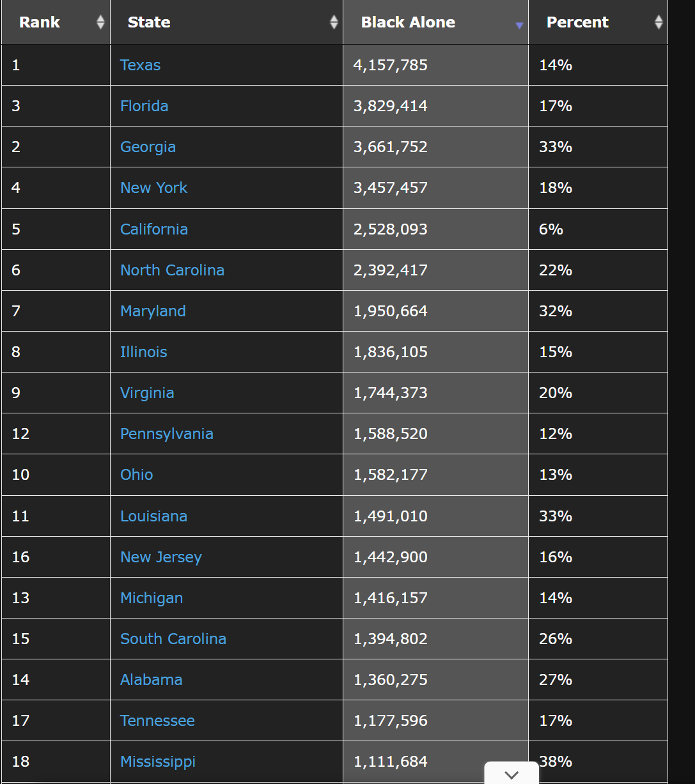695x784 pixels.
Task: Go to the New York page
Action: [x=153, y=188]
